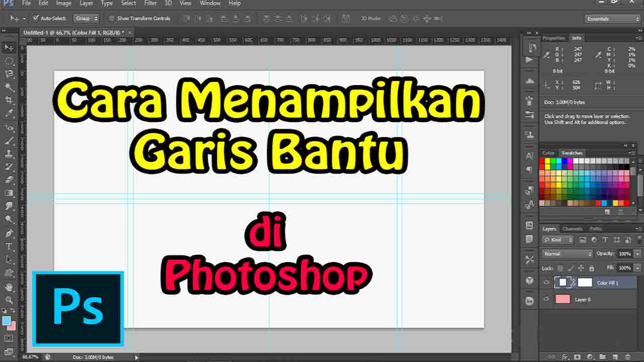Switch to the Paths tab
The height and width of the screenshot is (362, 644).
pos(595,229)
